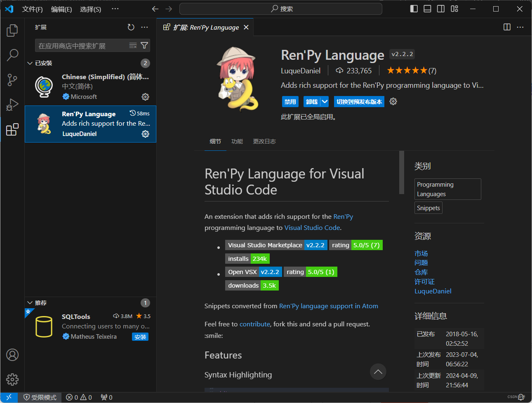
Task: Open Source Control view
Action: [x=12, y=80]
